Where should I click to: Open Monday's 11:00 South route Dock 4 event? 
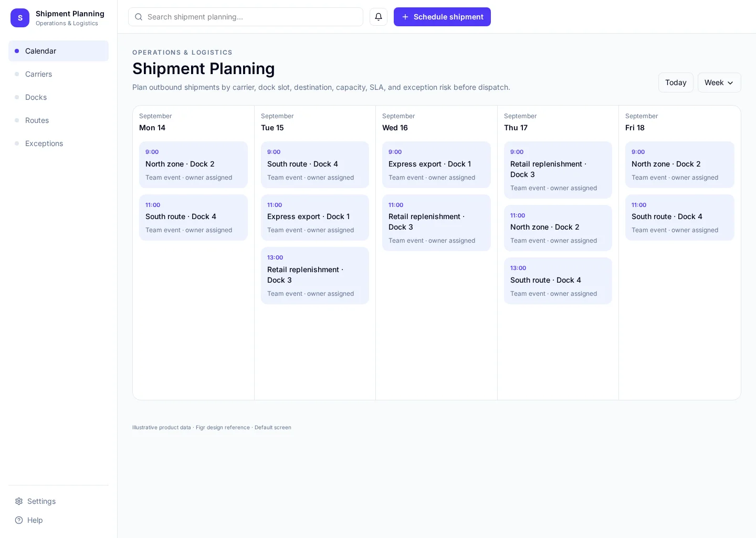point(193,218)
